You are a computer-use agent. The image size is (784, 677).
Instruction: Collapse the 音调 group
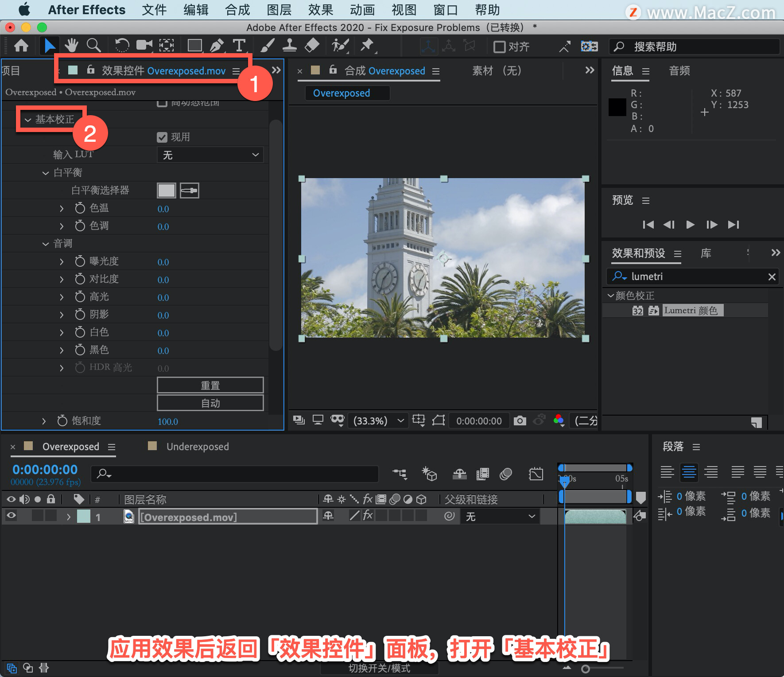45,244
